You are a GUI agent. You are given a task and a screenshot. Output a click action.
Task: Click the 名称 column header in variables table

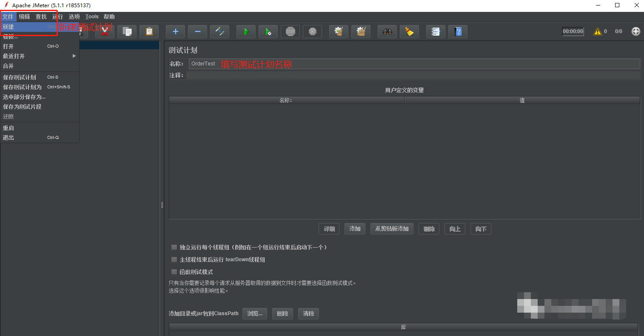click(287, 100)
